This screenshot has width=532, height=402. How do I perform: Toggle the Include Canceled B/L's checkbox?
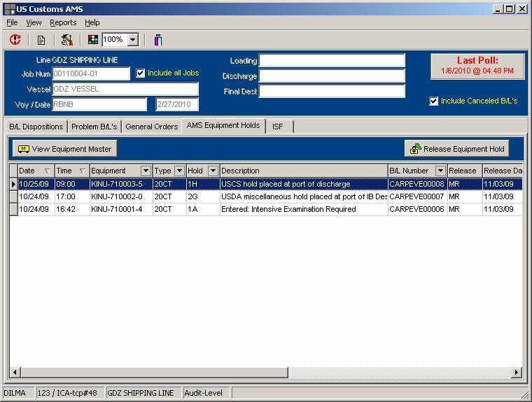click(434, 101)
